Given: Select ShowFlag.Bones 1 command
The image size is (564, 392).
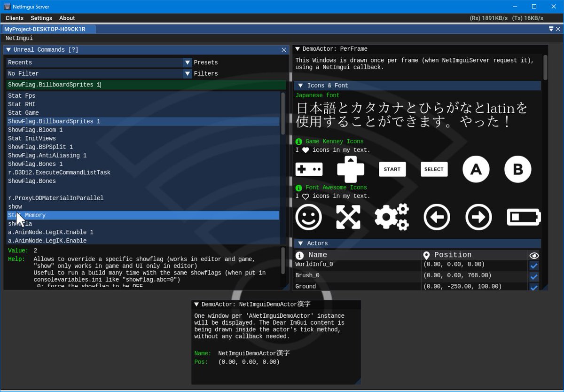Looking at the screenshot, I should [143, 164].
